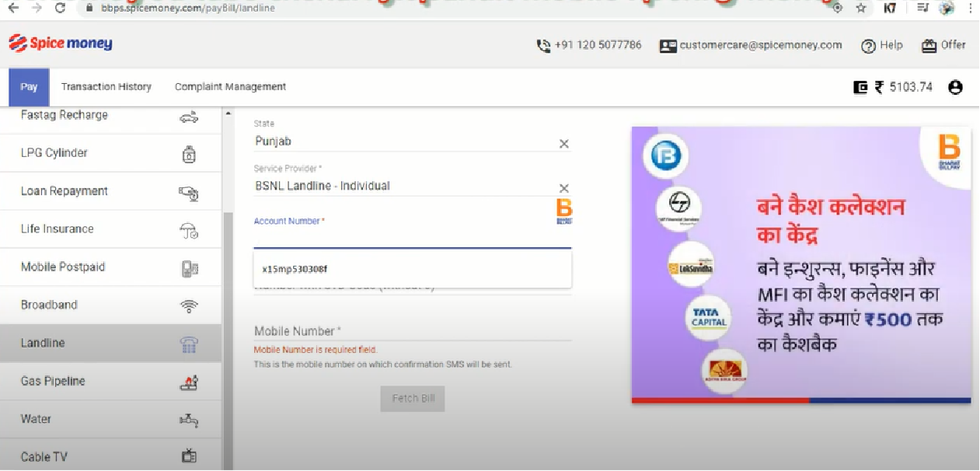Image resolution: width=980 pixels, height=471 pixels.
Task: Click the Landline telephone icon
Action: (x=189, y=344)
